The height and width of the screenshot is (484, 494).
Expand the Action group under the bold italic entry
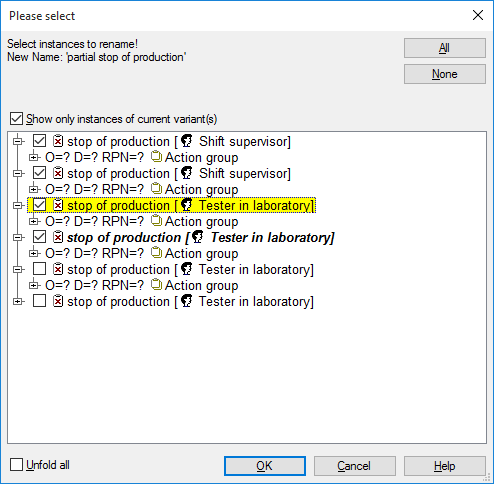point(33,253)
